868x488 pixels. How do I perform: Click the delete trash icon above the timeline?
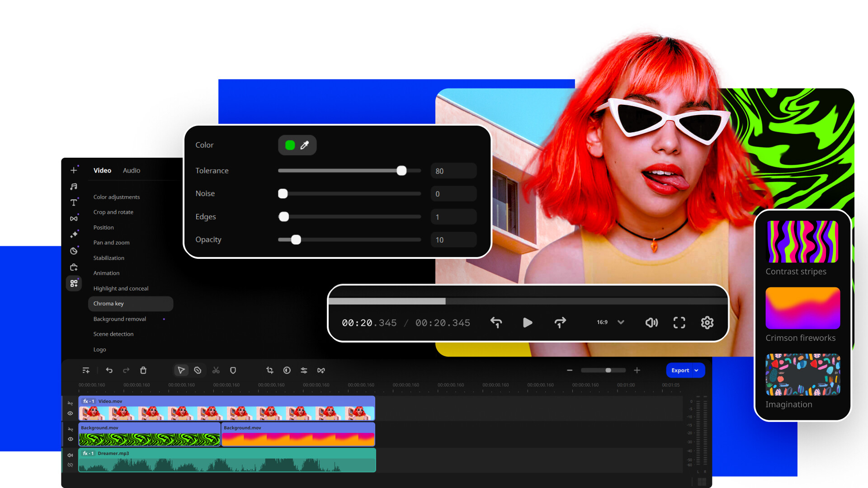pyautogui.click(x=143, y=370)
